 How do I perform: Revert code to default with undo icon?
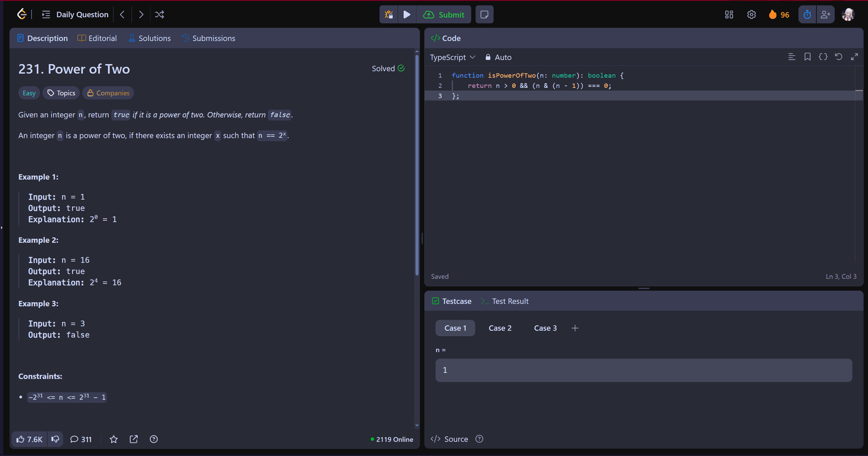click(839, 57)
